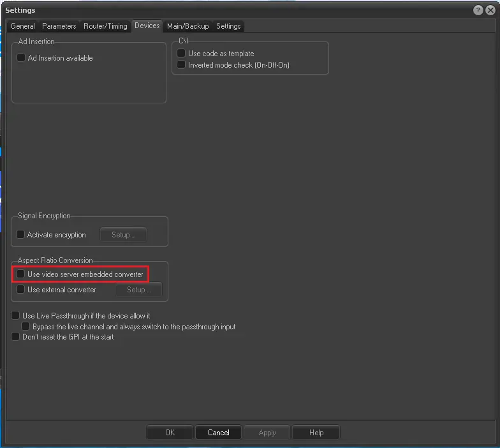Enable Activate encryption option

(21, 235)
